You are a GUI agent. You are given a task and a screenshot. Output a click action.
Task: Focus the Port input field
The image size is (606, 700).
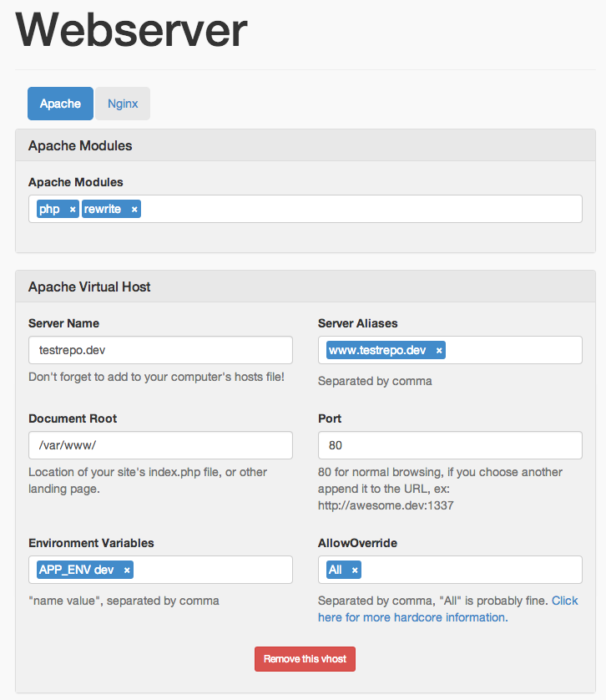[450, 445]
